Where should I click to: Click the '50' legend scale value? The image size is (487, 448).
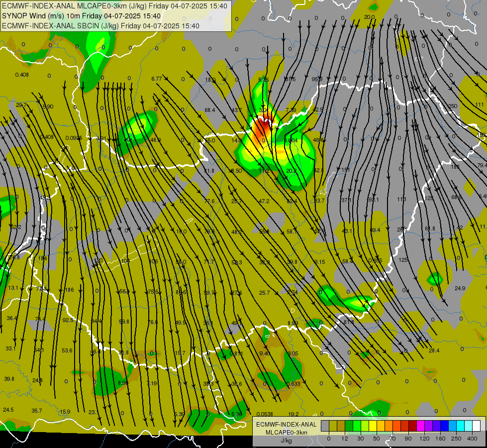coord(376,439)
